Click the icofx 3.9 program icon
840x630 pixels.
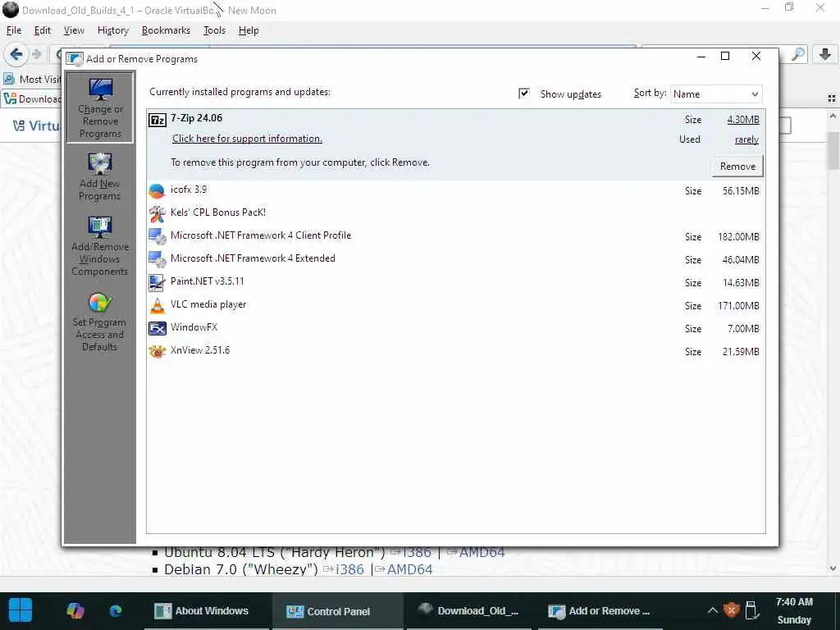(157, 190)
